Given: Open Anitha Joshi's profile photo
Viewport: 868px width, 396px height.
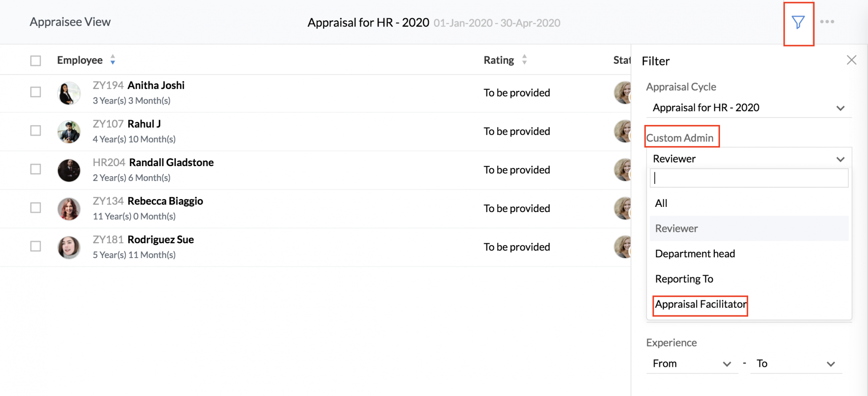Looking at the screenshot, I should pyautogui.click(x=69, y=93).
